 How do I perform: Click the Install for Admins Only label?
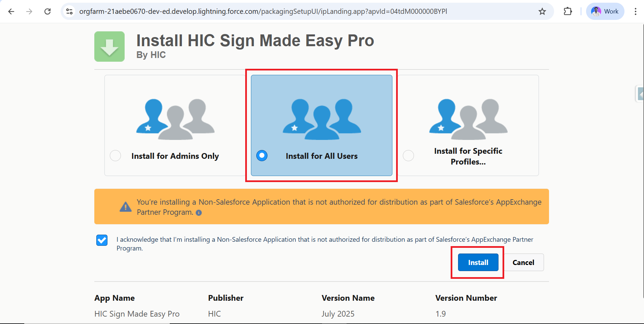[175, 156]
